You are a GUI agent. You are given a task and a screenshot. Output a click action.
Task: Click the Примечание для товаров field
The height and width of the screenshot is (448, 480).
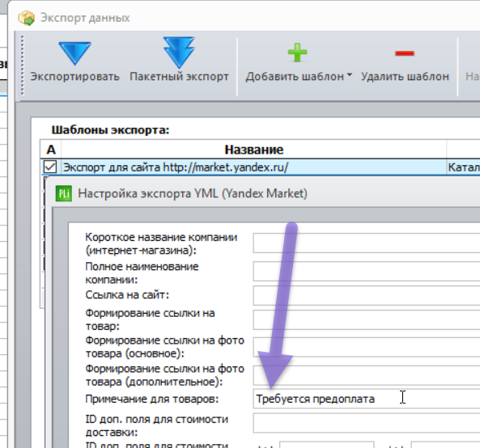pos(367,399)
